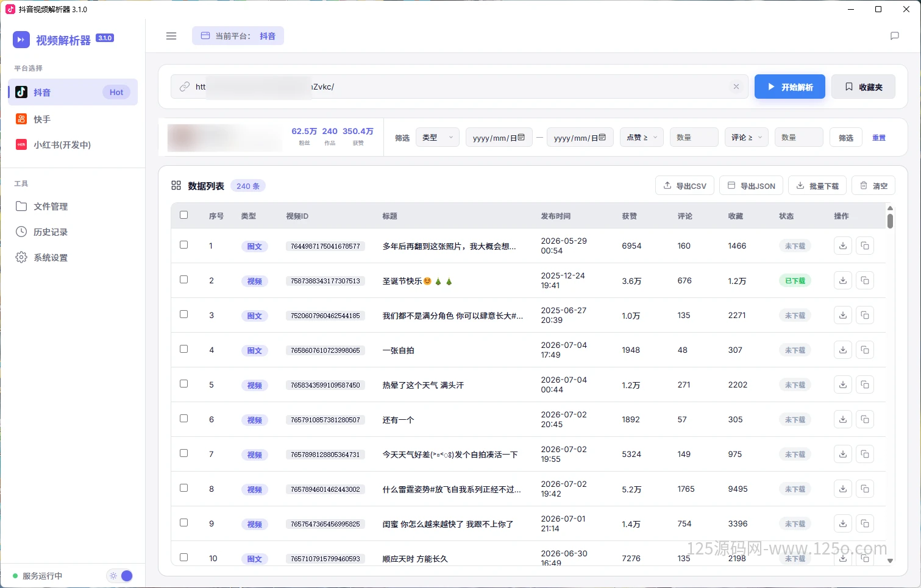Image resolution: width=921 pixels, height=588 pixels.
Task: Check the row 9 checkbox
Action: (x=184, y=523)
